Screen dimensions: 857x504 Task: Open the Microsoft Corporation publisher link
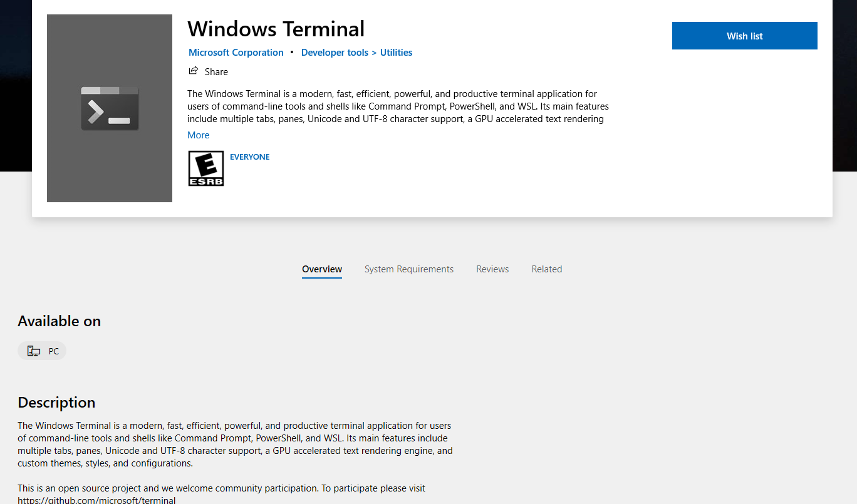point(236,53)
